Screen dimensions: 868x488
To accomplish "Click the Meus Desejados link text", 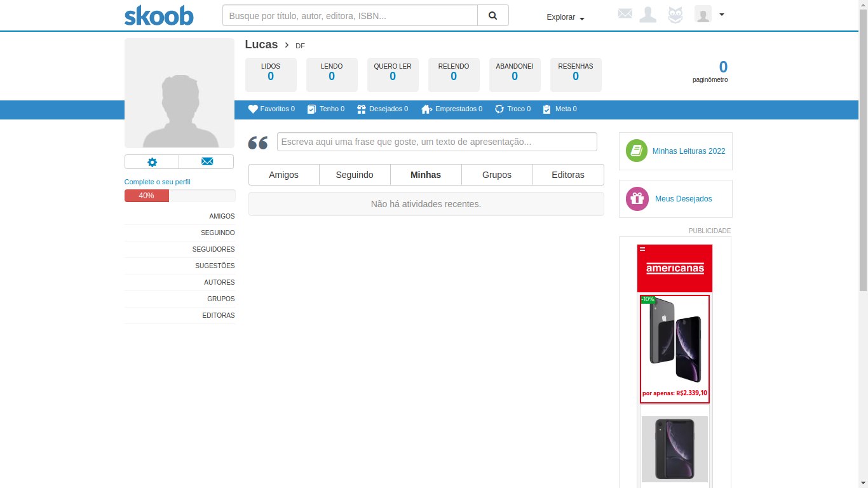I will click(x=684, y=199).
